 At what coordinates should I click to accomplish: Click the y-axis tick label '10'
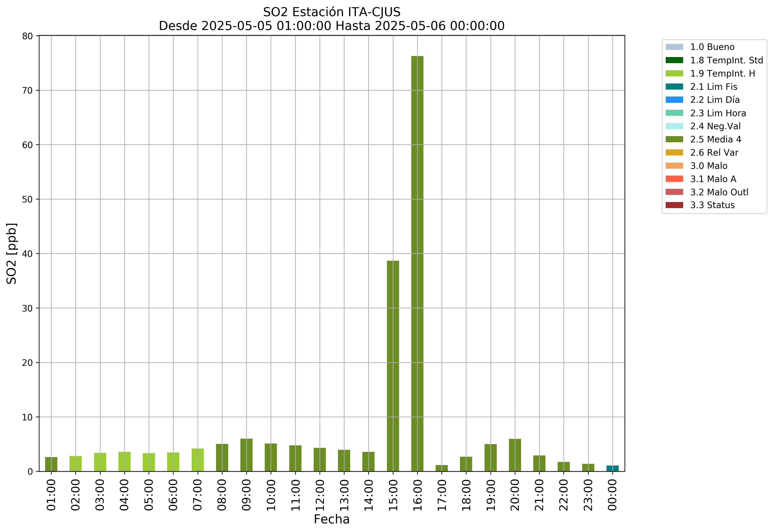pos(27,417)
